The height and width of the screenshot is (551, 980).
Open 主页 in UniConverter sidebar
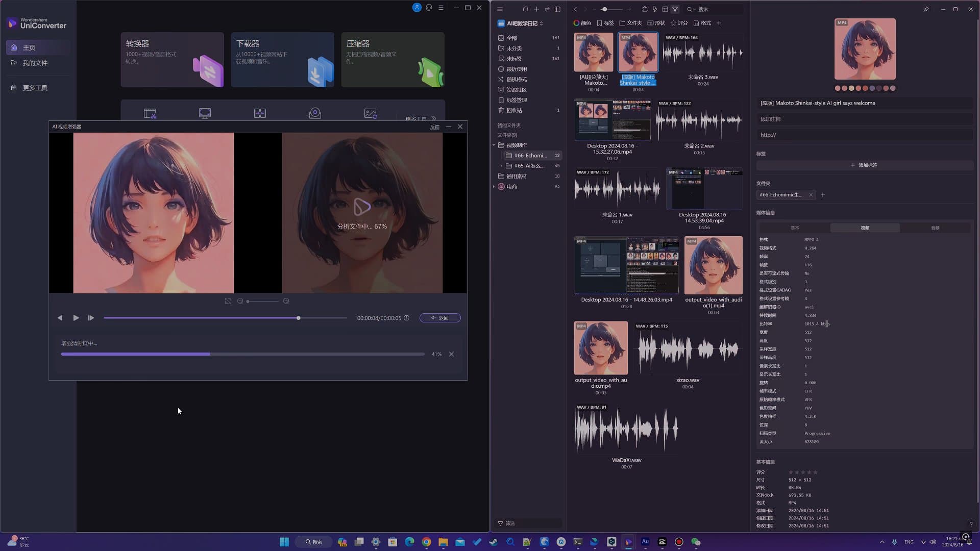click(38, 47)
